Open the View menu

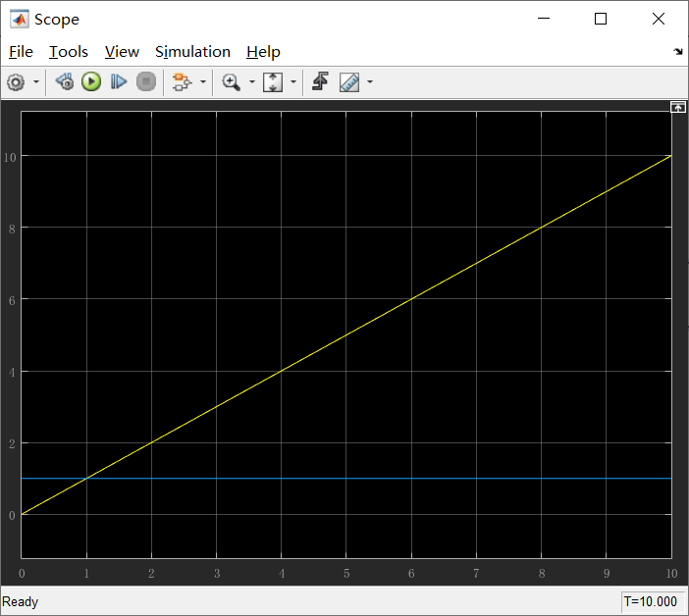(x=122, y=52)
